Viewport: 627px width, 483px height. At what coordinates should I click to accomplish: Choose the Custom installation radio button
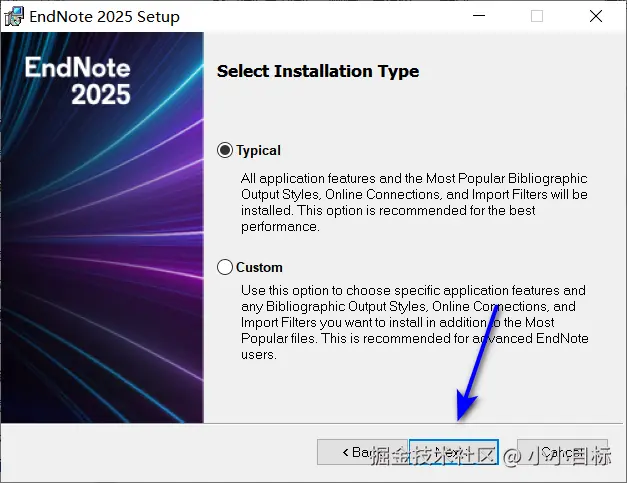pos(225,267)
